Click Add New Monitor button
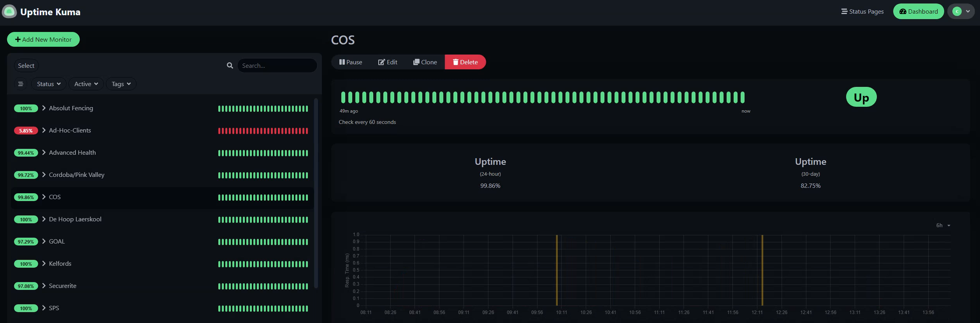Viewport: 980px width, 323px height. pos(43,39)
